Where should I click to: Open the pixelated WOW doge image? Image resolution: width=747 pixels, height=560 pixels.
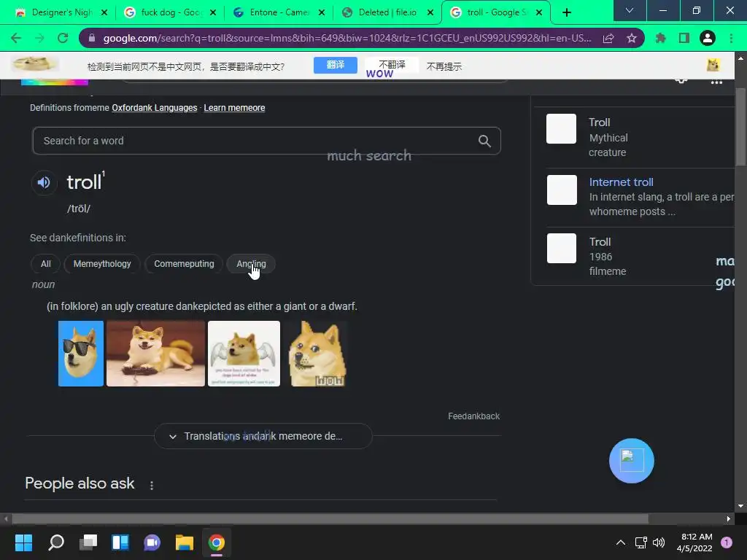coord(318,354)
